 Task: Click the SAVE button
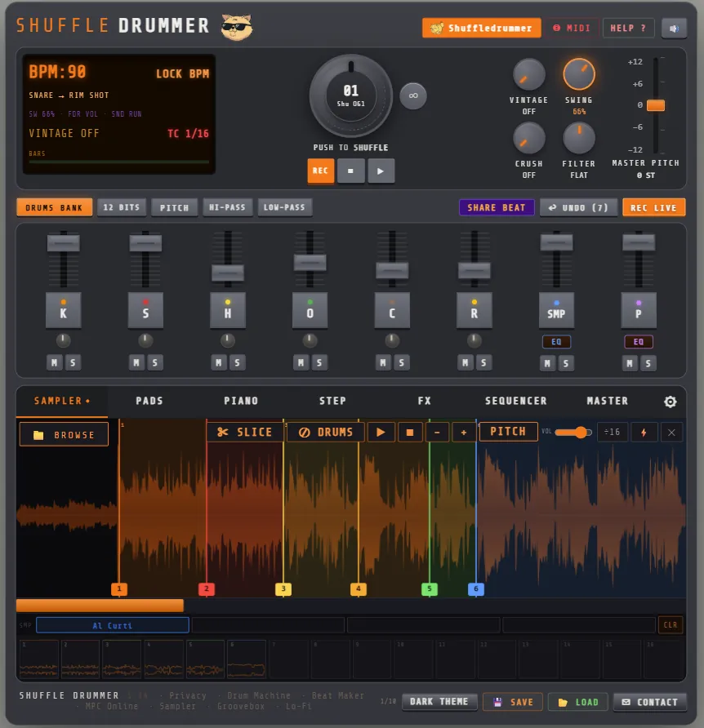513,702
